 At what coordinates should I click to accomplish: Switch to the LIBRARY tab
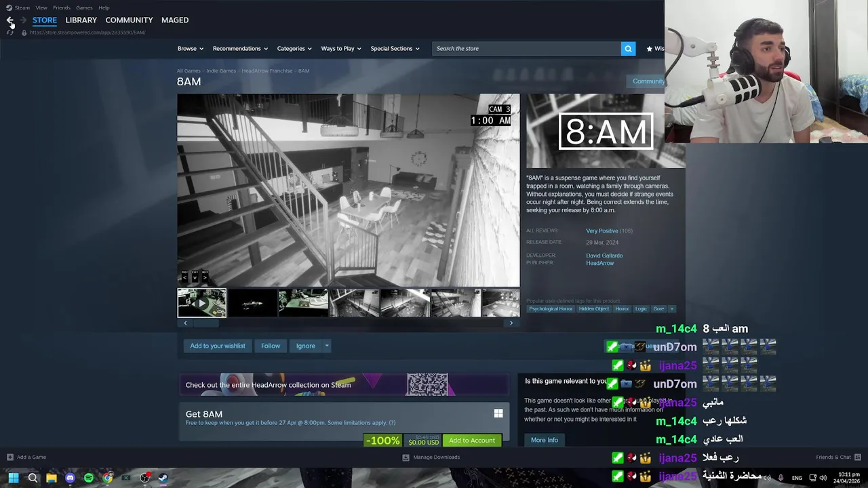pos(81,20)
